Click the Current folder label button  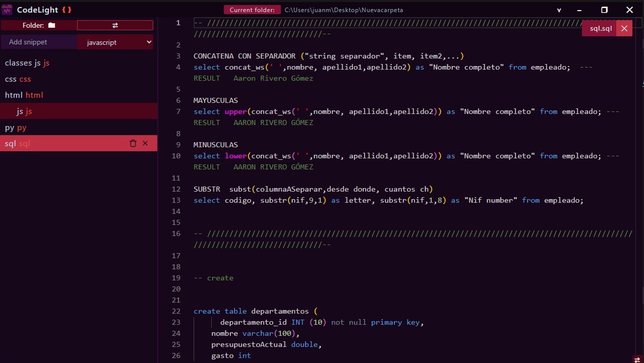[x=252, y=10]
